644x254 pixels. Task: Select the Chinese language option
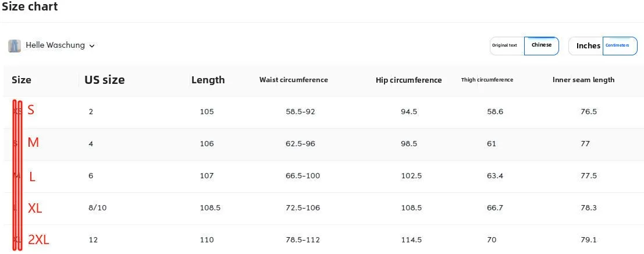pyautogui.click(x=542, y=45)
